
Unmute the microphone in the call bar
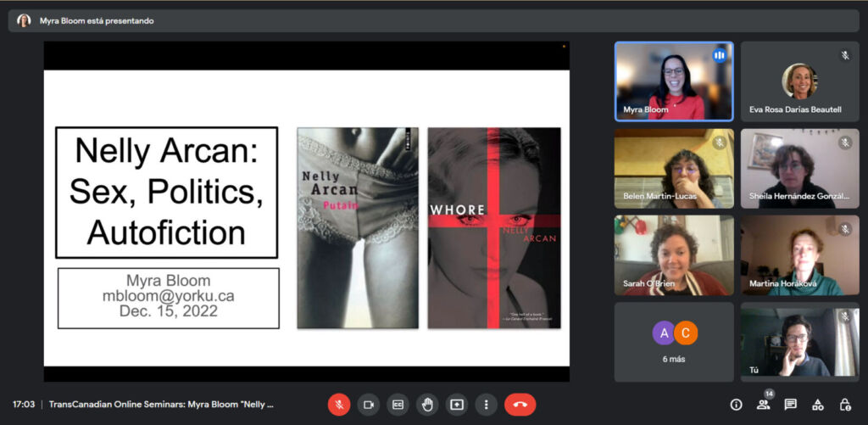pyautogui.click(x=339, y=405)
